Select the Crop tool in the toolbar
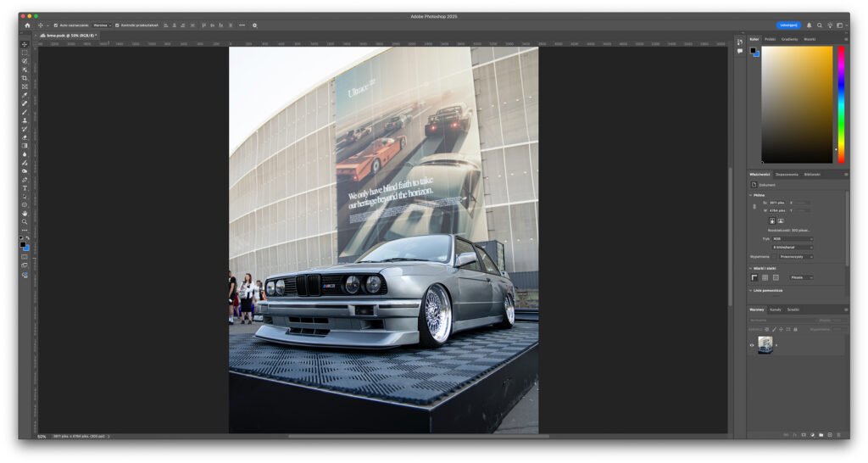This screenshot has height=463, width=868. coord(25,78)
